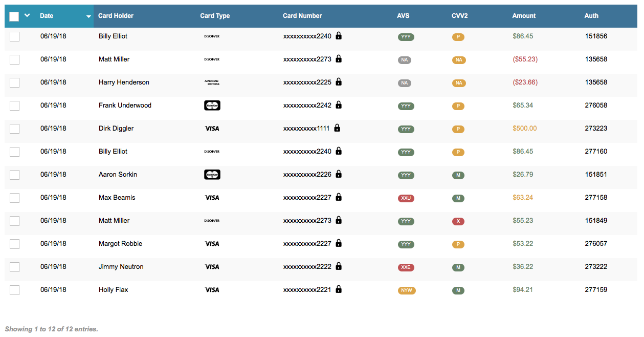Click the red XXU AVS badge on Max Beamis's row
The height and width of the screenshot is (337, 644).
click(405, 198)
